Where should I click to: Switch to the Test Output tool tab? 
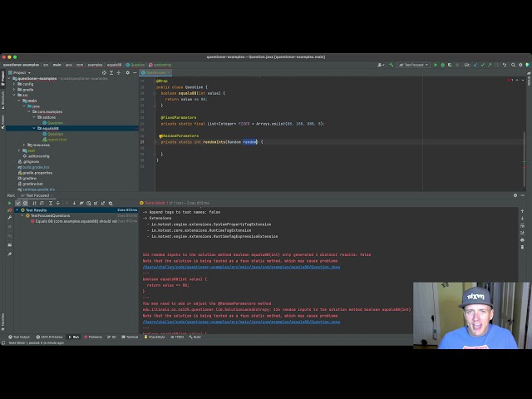pos(19,337)
